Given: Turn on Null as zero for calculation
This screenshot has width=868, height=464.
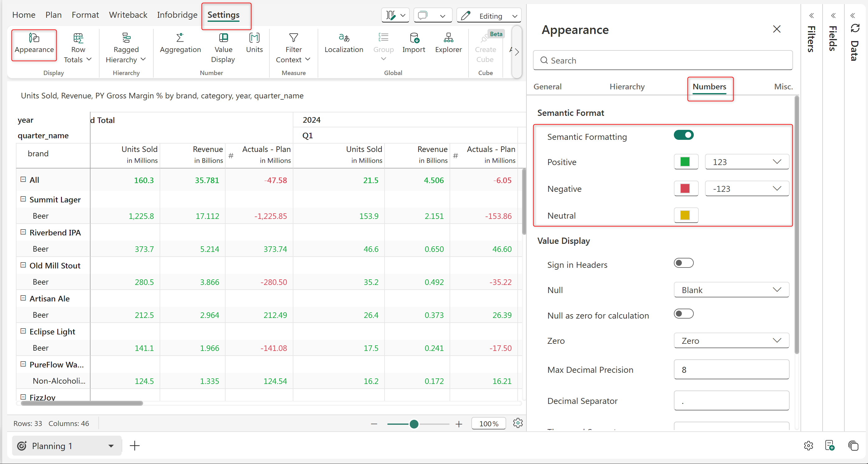Looking at the screenshot, I should (x=683, y=314).
